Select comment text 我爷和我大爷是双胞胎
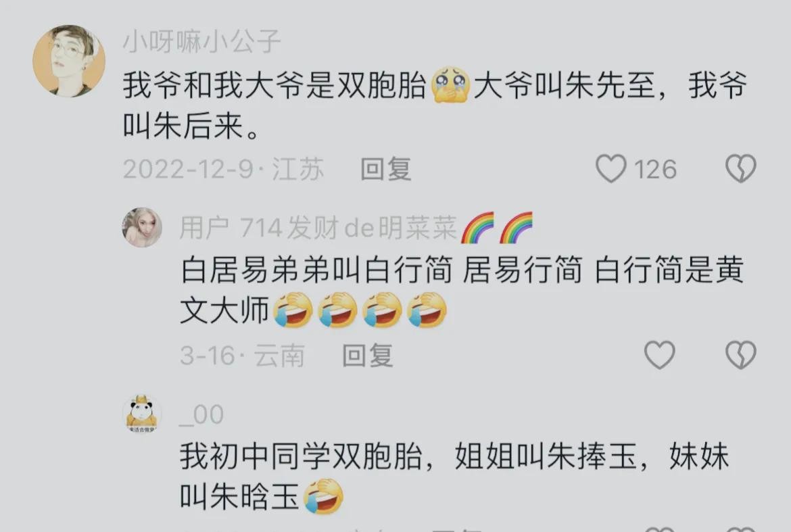791x532 pixels. [x=275, y=84]
